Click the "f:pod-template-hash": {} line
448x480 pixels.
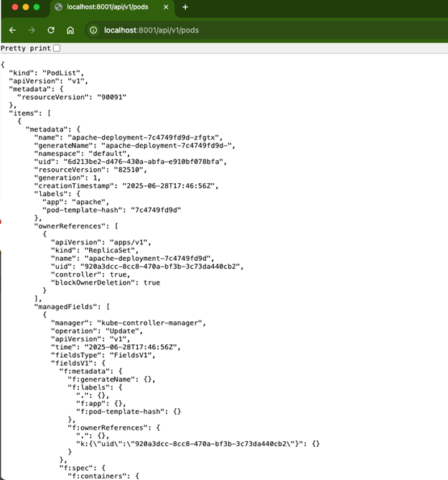[x=129, y=412]
